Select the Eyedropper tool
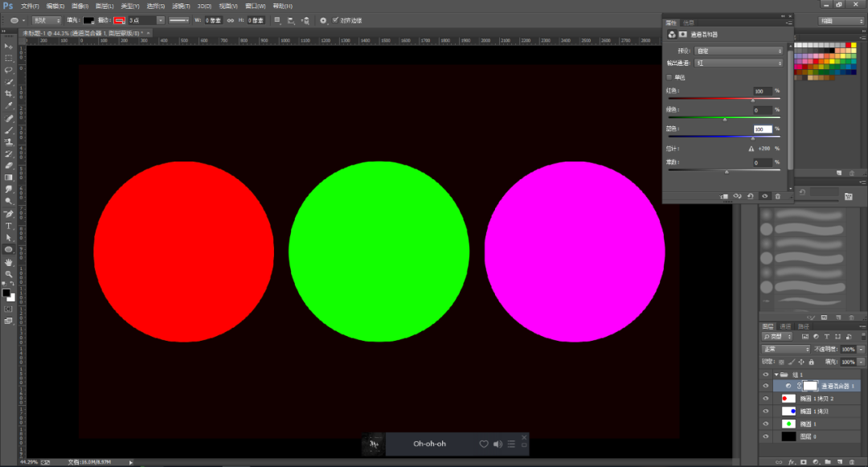This screenshot has width=868, height=467. pyautogui.click(x=8, y=105)
